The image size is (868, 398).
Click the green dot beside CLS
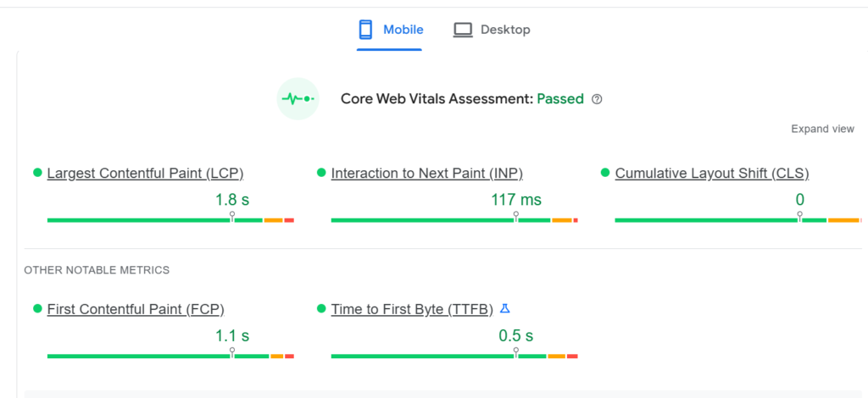pyautogui.click(x=605, y=173)
